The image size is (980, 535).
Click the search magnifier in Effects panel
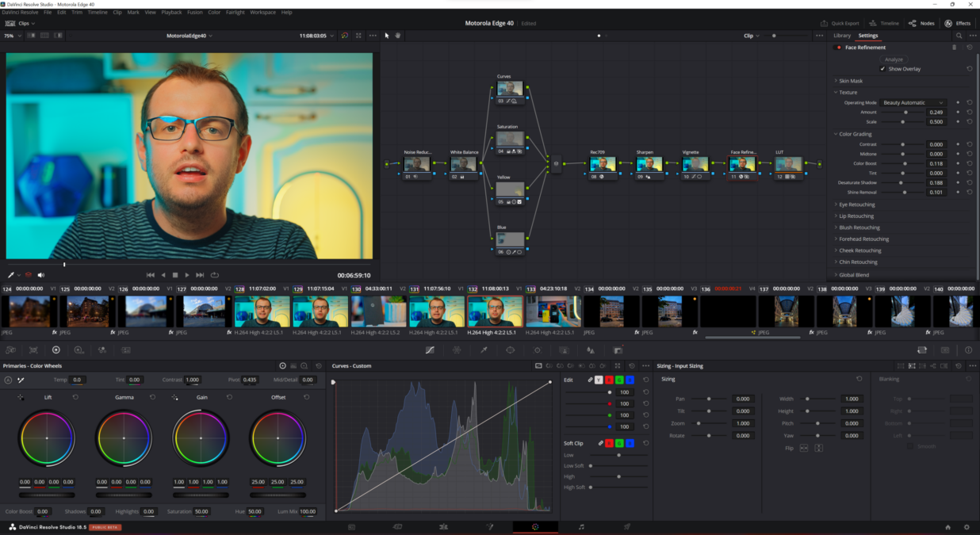(959, 36)
